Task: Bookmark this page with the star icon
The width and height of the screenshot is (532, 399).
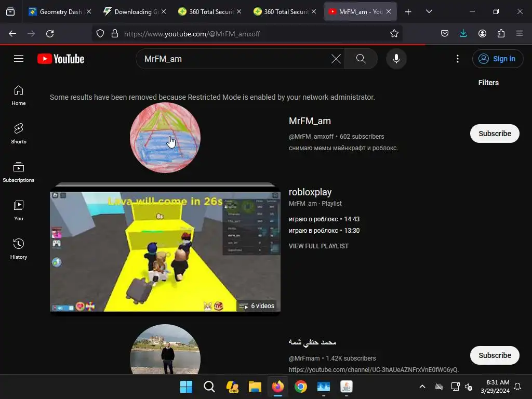Action: point(394,34)
